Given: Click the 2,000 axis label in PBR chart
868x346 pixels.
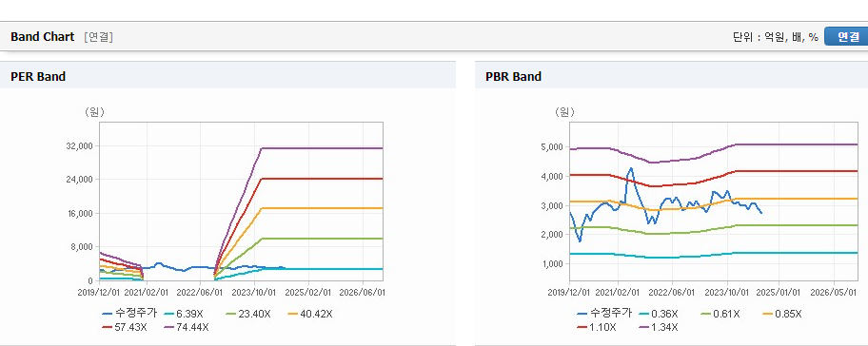Looking at the screenshot, I should coord(552,235).
